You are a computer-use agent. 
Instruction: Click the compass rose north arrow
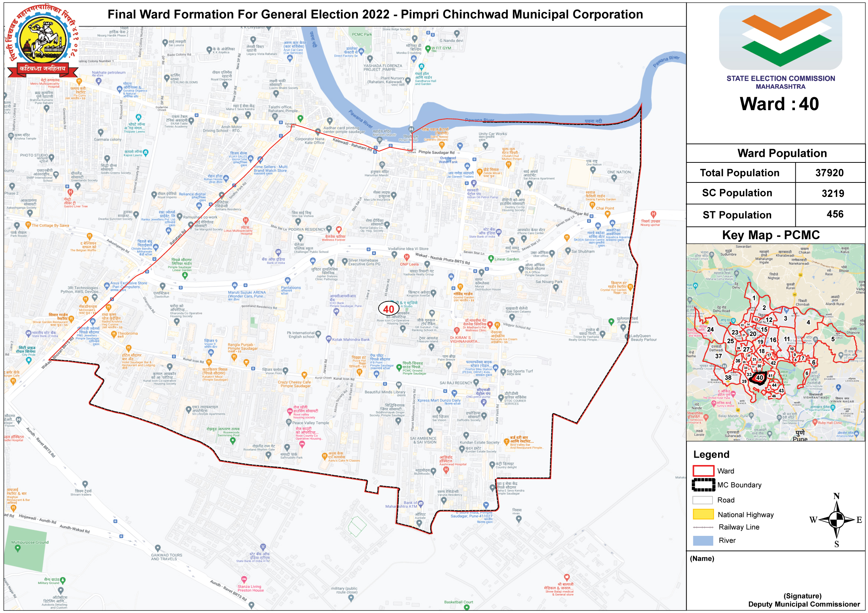[x=836, y=520]
